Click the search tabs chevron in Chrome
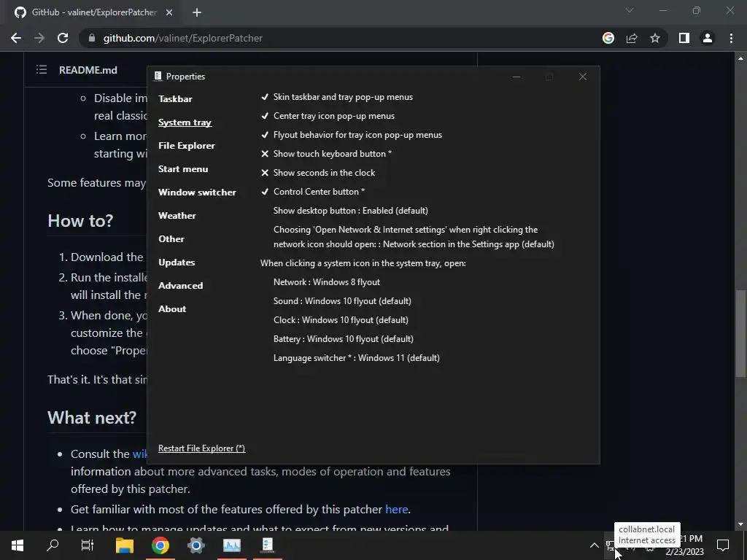This screenshot has height=560, width=747. tap(630, 10)
